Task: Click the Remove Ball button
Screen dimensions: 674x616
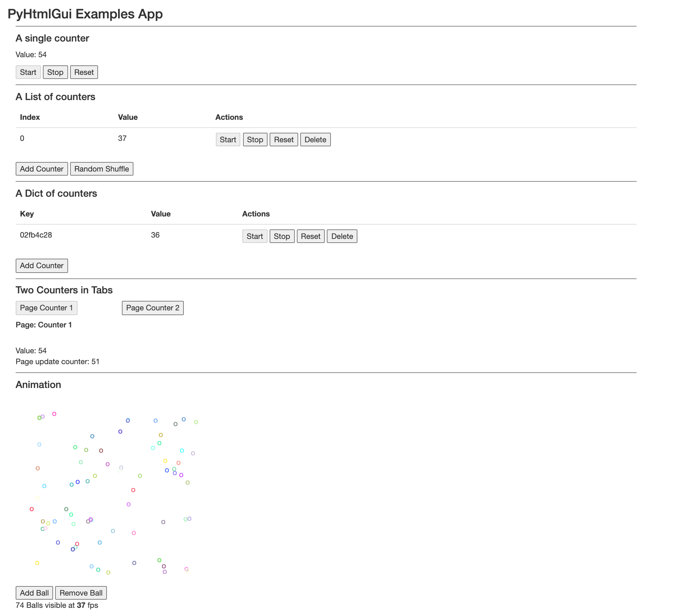Action: point(81,593)
